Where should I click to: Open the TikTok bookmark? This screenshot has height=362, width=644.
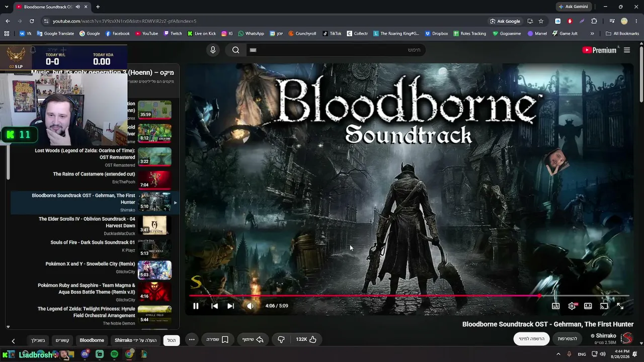[x=332, y=34]
